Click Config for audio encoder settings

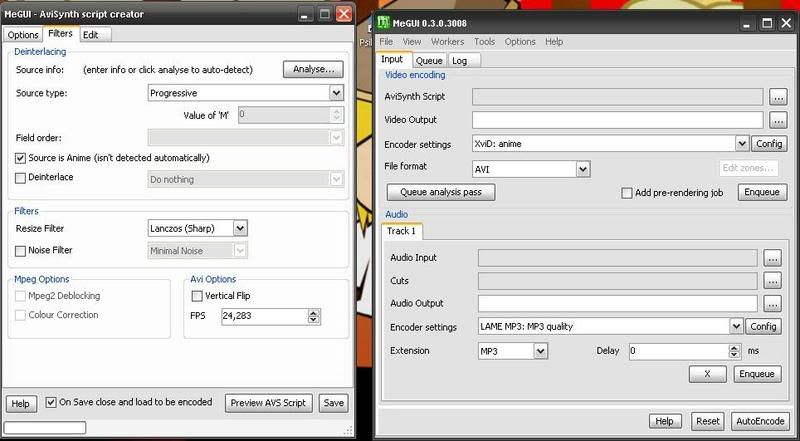[763, 326]
